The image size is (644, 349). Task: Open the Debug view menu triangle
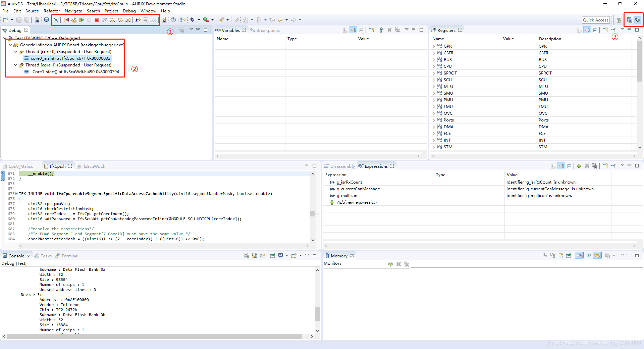(191, 30)
